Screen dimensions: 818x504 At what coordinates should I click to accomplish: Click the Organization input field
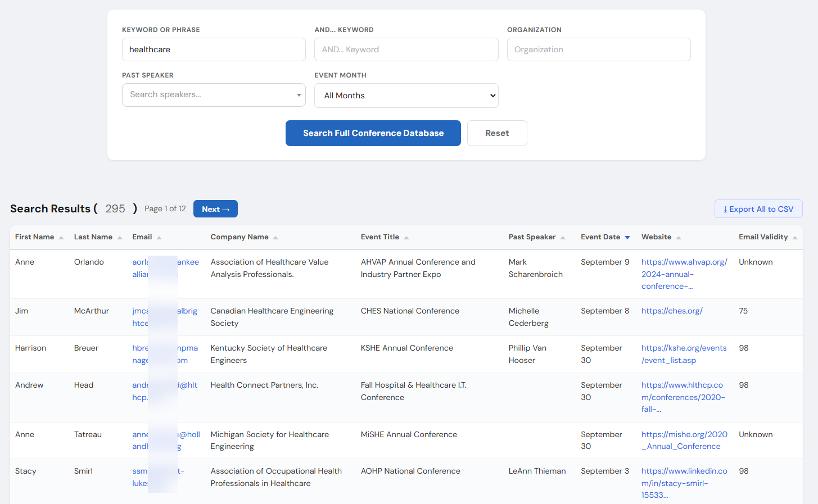pyautogui.click(x=599, y=49)
